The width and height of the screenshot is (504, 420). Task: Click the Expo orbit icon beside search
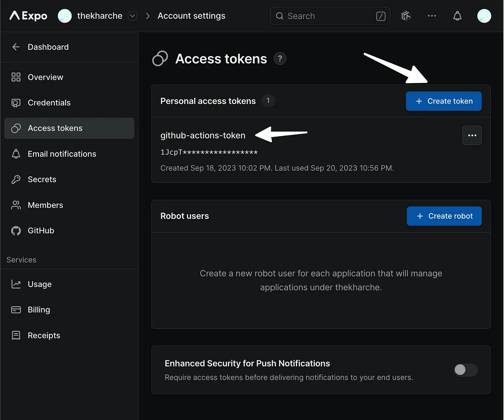coord(406,16)
